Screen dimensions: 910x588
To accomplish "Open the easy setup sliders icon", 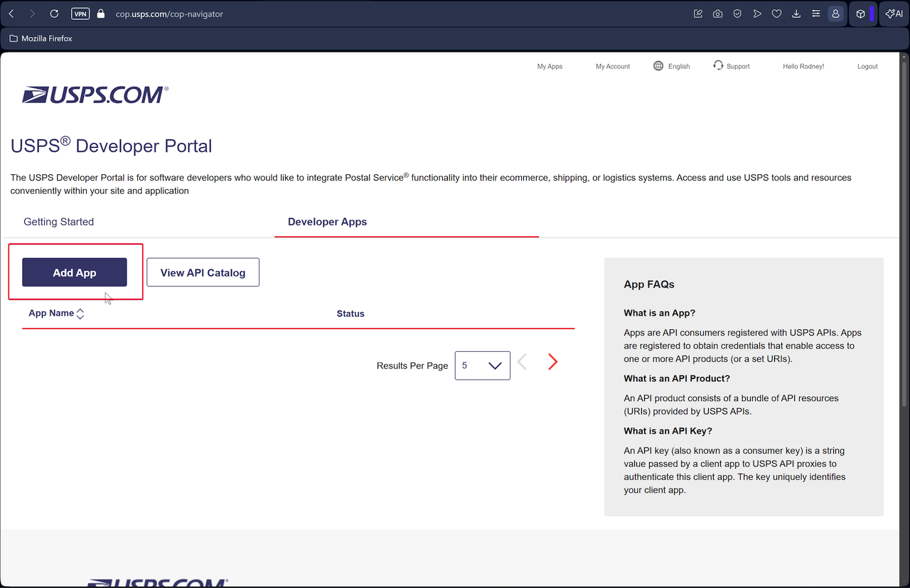I will coord(816,14).
